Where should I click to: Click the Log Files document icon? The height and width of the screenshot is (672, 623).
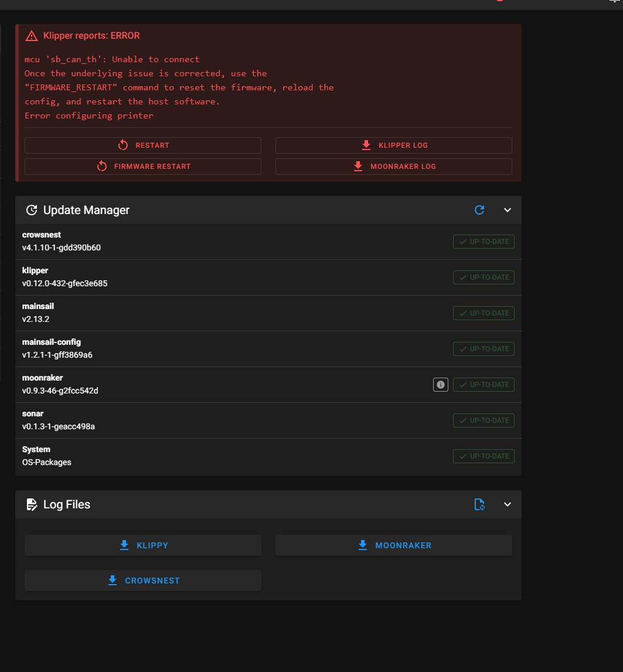coord(31,504)
